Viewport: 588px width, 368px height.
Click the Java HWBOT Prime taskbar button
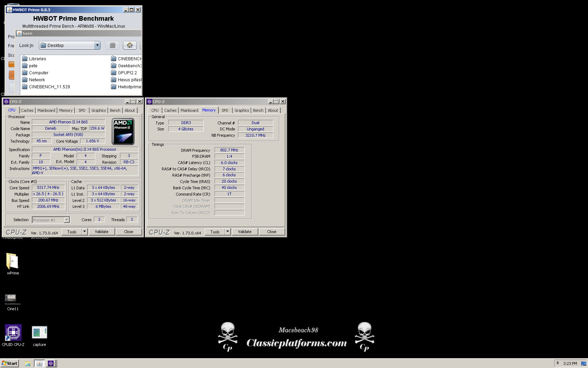coord(40,363)
